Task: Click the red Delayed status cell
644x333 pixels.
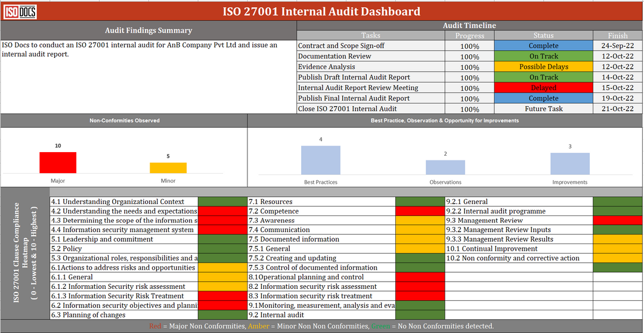Action: [543, 88]
